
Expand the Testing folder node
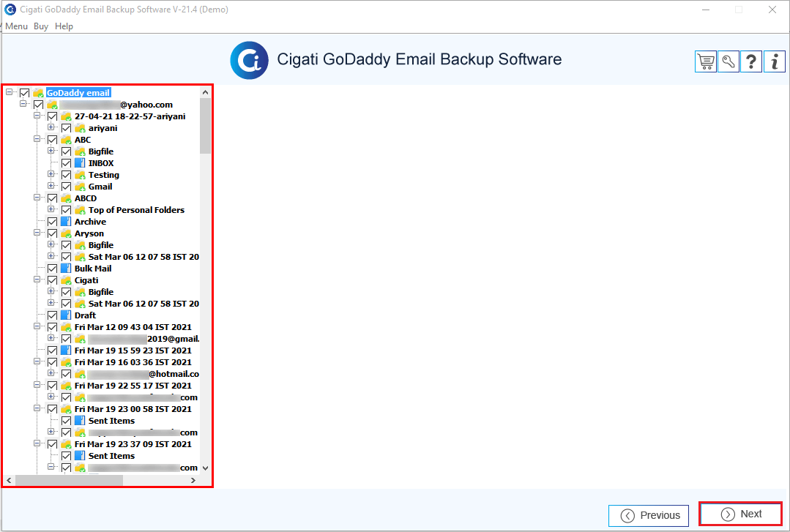coord(51,174)
